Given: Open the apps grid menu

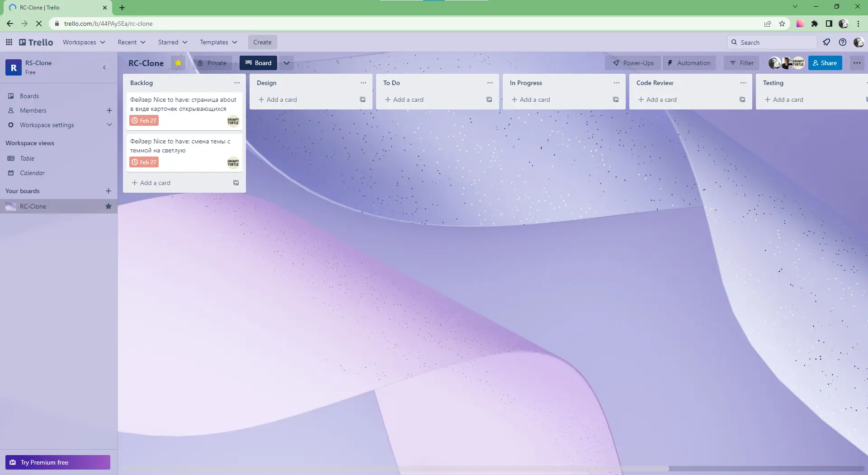Looking at the screenshot, I should point(9,42).
